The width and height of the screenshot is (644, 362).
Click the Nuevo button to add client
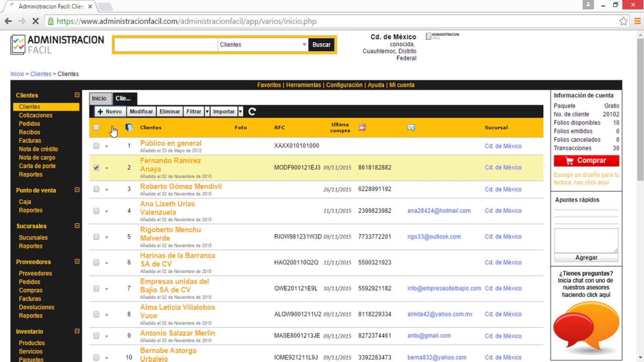click(x=110, y=112)
